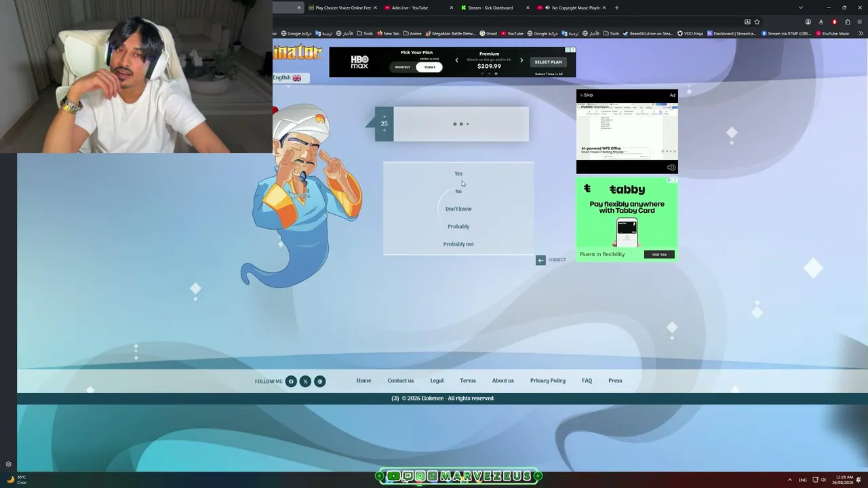
Task: Show more bookmarks overflow chevron
Action: 861,33
